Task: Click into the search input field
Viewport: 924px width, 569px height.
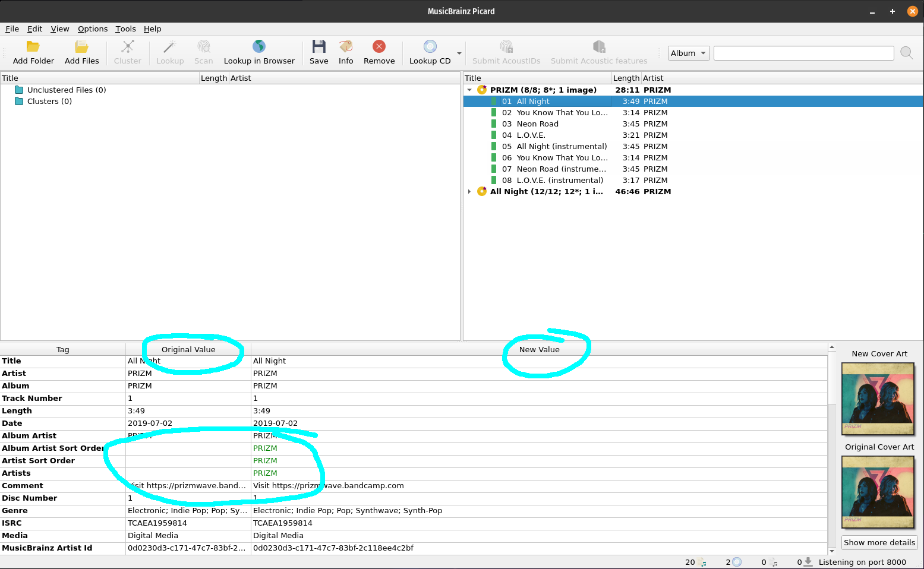Action: pos(803,53)
